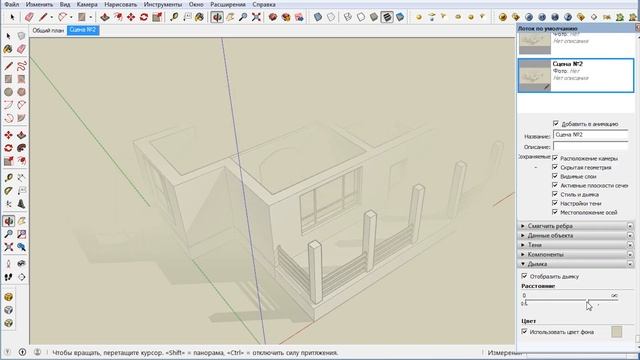Open the 'Нарисовать' menu
640x360 pixels.
click(120, 4)
